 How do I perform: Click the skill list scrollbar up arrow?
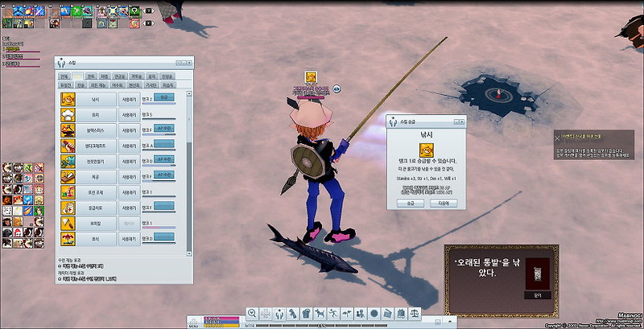(189, 94)
